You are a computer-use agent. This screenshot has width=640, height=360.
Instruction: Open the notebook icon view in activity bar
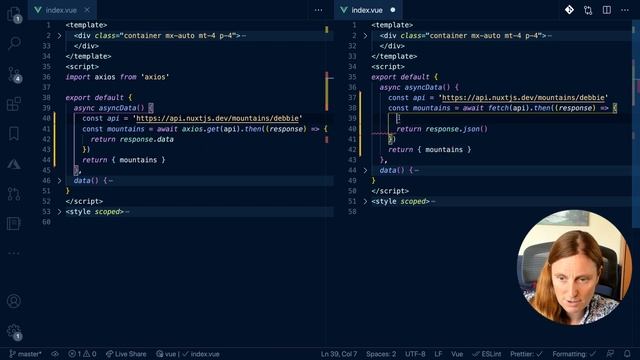pyautogui.click(x=14, y=223)
